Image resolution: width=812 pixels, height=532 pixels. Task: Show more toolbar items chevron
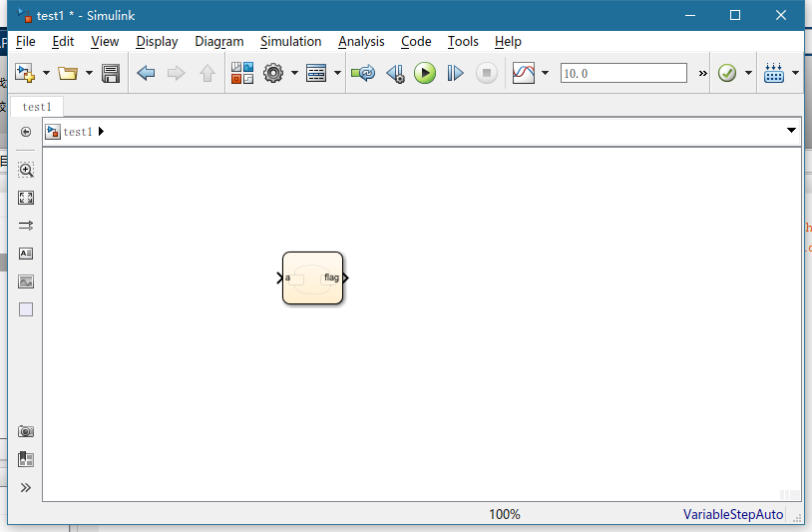point(702,74)
